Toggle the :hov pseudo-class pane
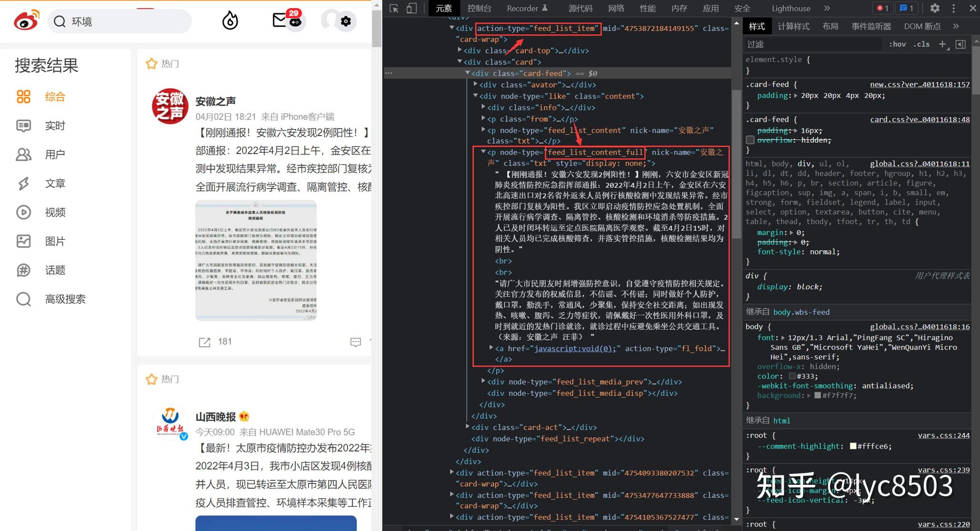 897,44
